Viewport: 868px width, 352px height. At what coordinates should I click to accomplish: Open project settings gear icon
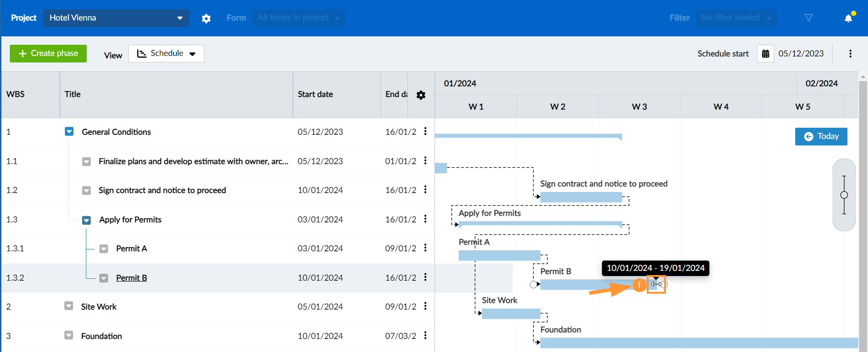(x=206, y=18)
